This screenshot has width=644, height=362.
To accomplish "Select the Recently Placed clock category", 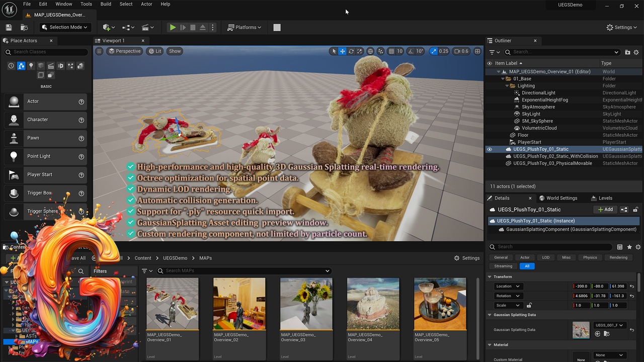I will coord(11,66).
